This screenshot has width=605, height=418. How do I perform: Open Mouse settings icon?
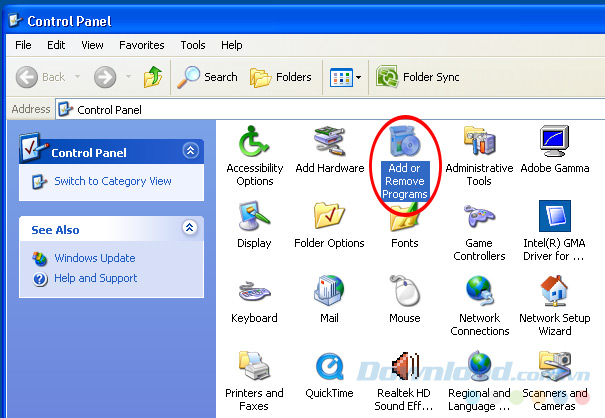(404, 290)
